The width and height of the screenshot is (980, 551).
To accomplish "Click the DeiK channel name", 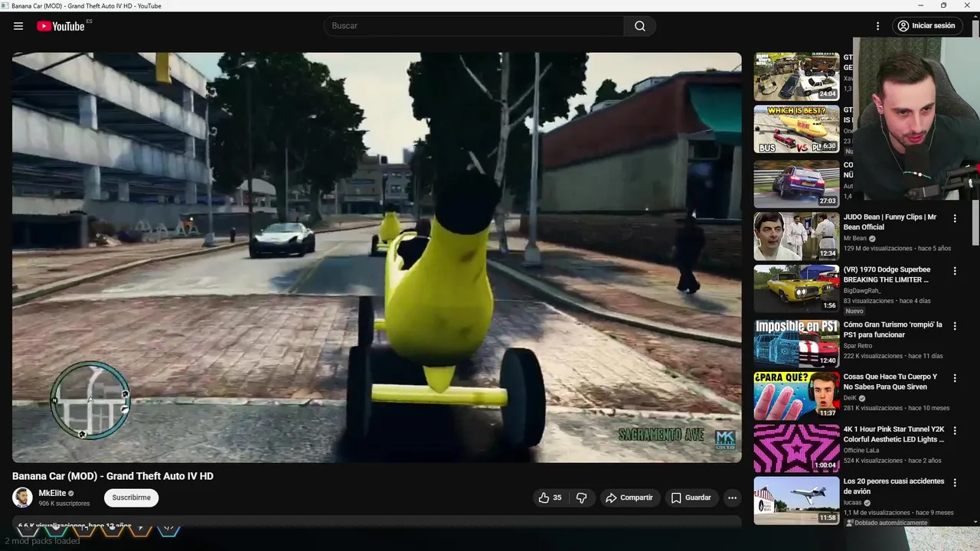I will (850, 398).
